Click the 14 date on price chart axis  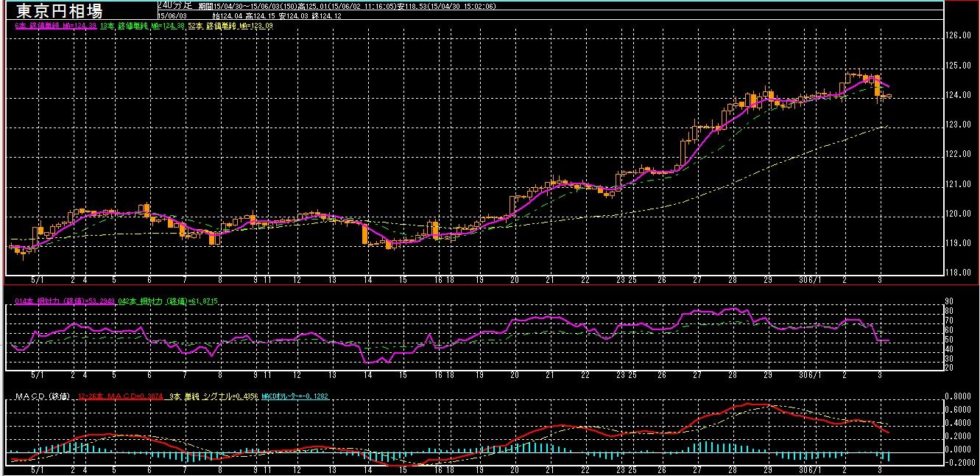click(x=367, y=281)
